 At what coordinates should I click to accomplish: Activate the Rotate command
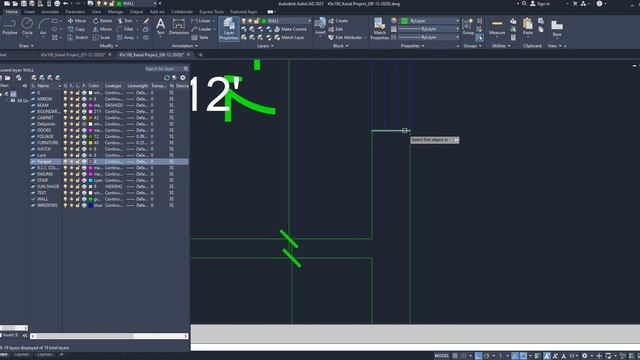coord(102,21)
